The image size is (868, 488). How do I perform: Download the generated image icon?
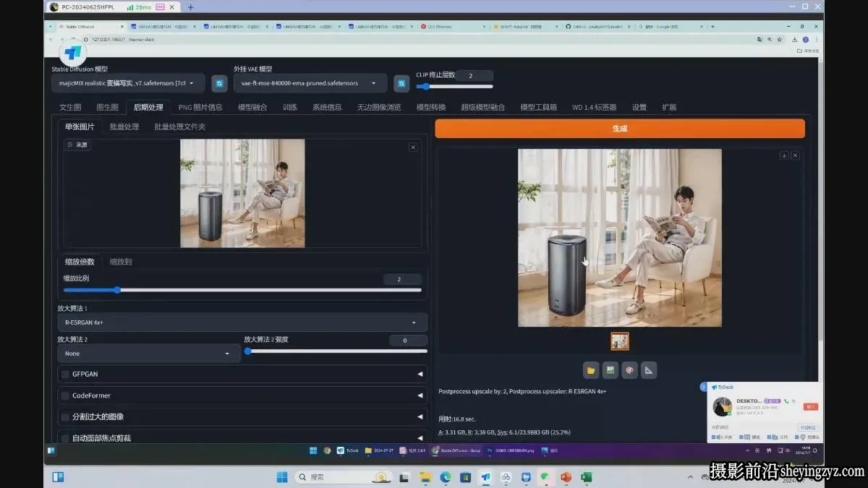[x=784, y=155]
